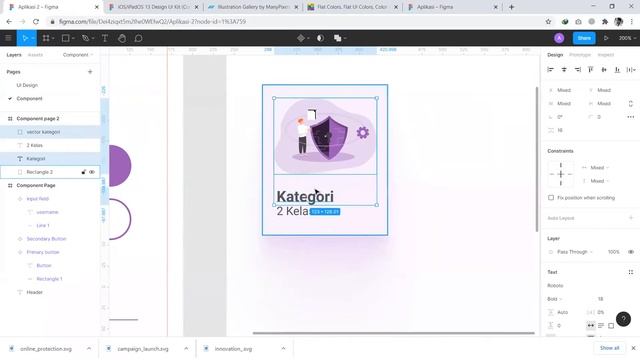
Task: Select the Rectangle shape tool
Action: 65,38
